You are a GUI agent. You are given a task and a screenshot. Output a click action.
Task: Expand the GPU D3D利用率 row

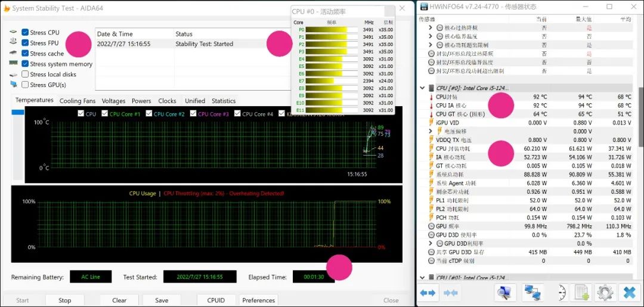click(x=431, y=243)
